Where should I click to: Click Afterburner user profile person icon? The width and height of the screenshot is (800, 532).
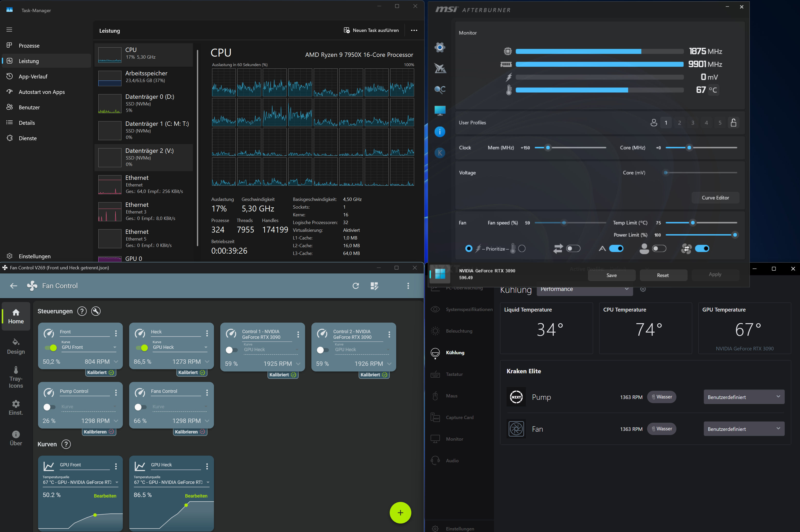pos(654,122)
